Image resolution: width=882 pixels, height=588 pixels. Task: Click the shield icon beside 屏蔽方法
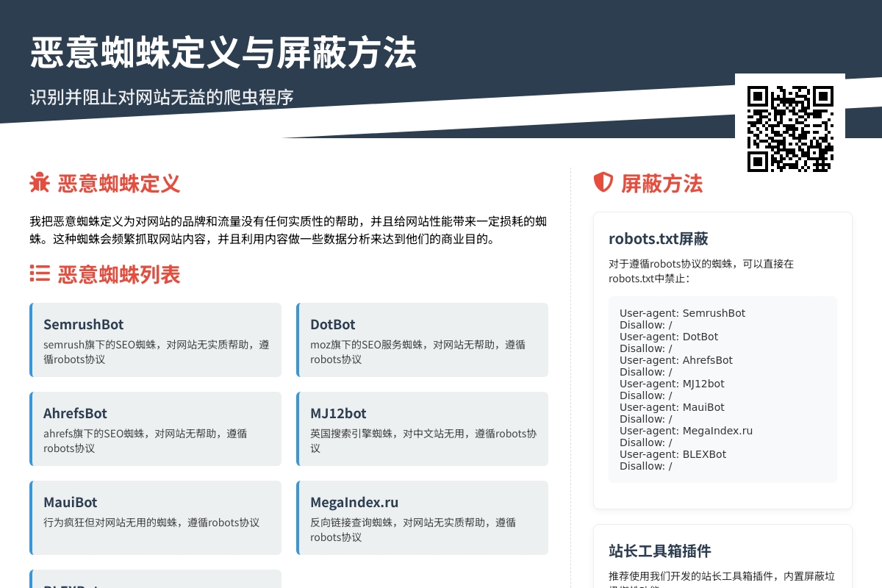[x=603, y=183]
